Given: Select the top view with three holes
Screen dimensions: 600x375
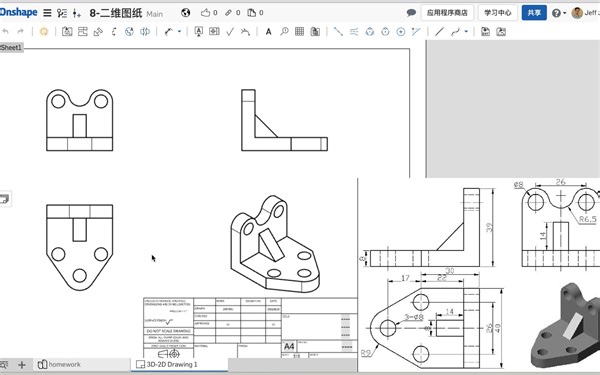Looking at the screenshot, I should pyautogui.click(x=80, y=248).
